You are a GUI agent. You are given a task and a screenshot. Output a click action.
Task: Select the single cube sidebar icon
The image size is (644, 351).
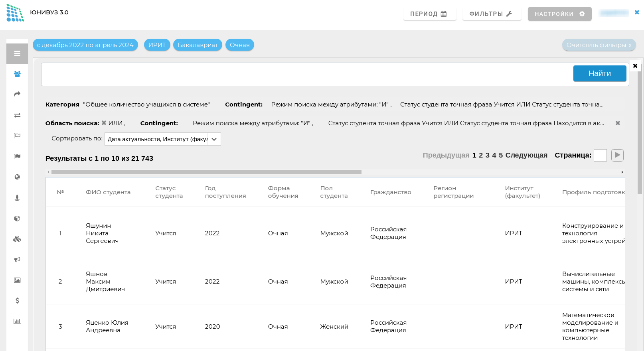17,218
